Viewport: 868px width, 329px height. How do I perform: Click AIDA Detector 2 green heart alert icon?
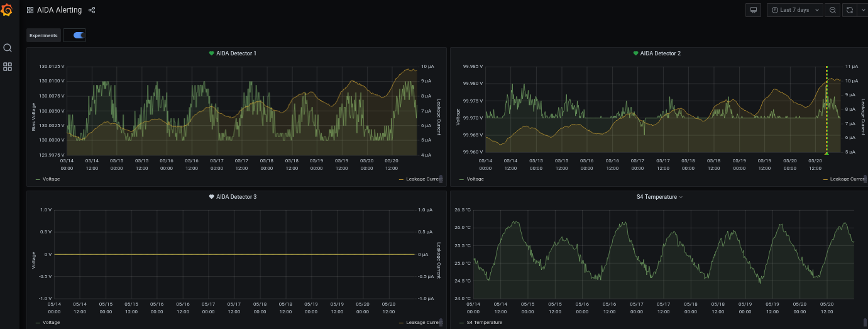point(635,53)
